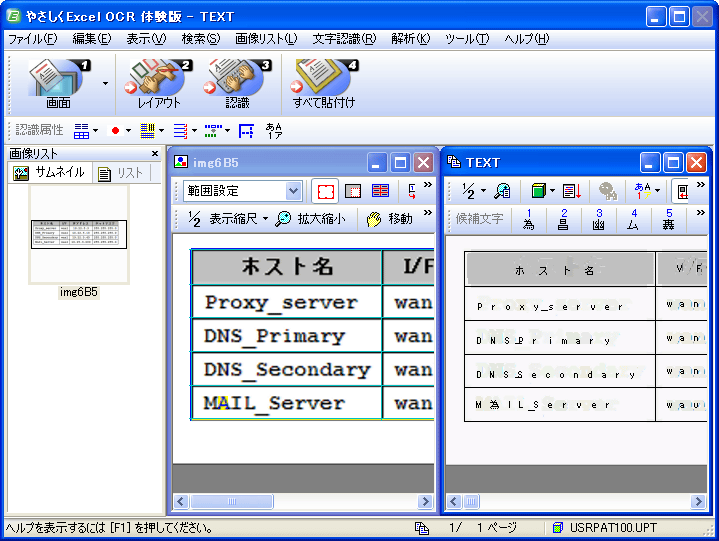This screenshot has width=719, height=541.
Task: Switch to the サムネイル tab
Action: (x=49, y=173)
